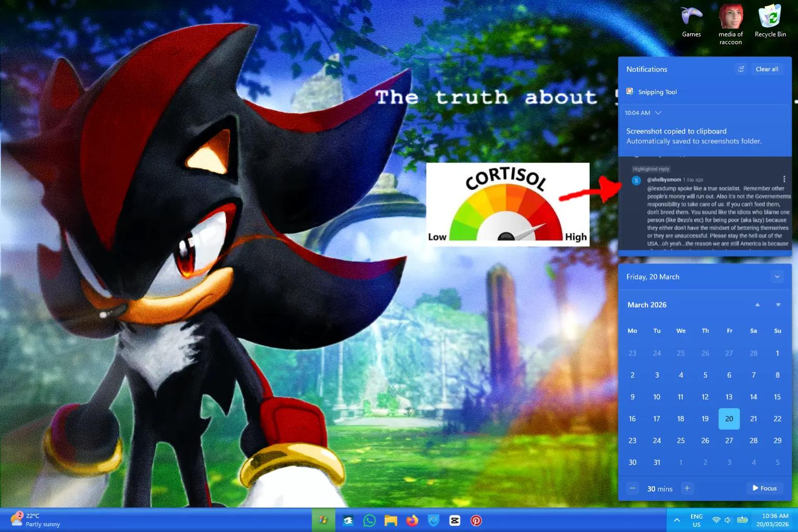The image size is (798, 532).
Task: Select 12 in the calendar
Action: click(x=705, y=397)
